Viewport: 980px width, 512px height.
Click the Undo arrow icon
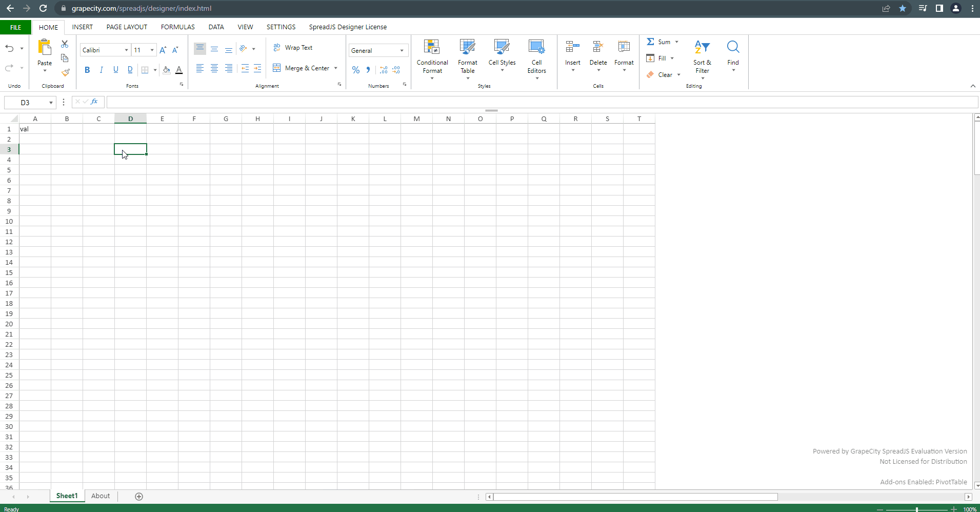10,48
